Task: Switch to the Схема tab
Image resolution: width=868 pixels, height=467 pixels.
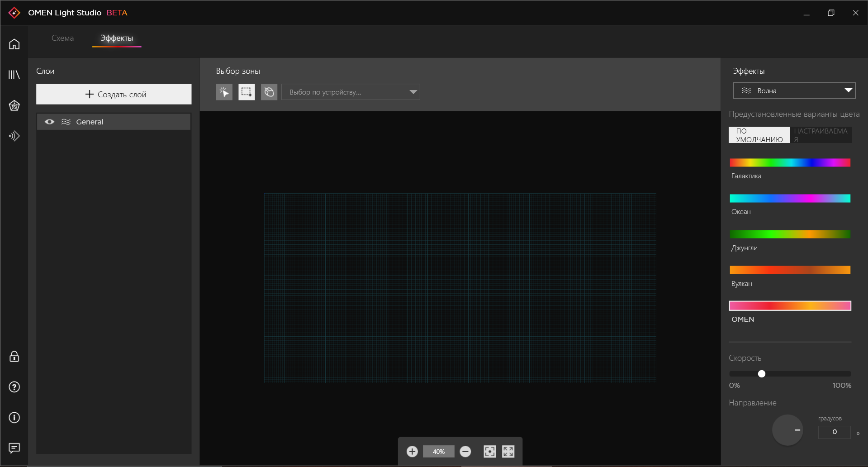Action: (62, 38)
